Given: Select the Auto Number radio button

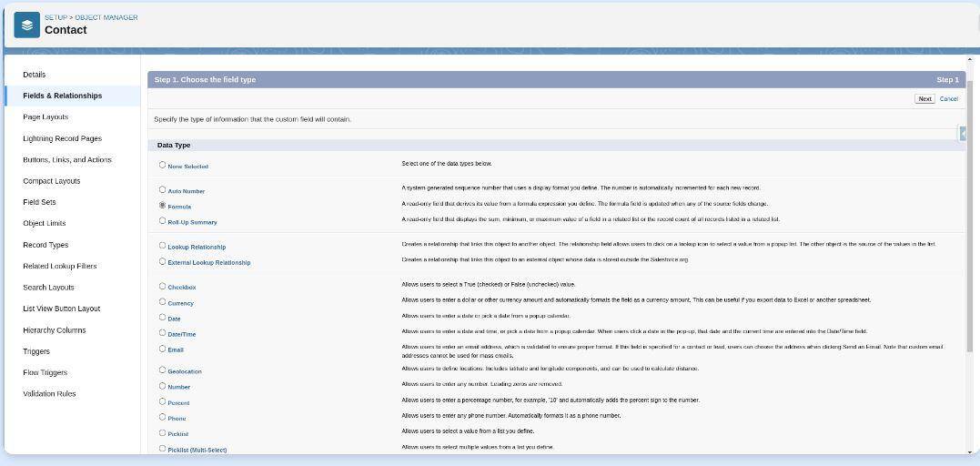Looking at the screenshot, I should tap(163, 190).
